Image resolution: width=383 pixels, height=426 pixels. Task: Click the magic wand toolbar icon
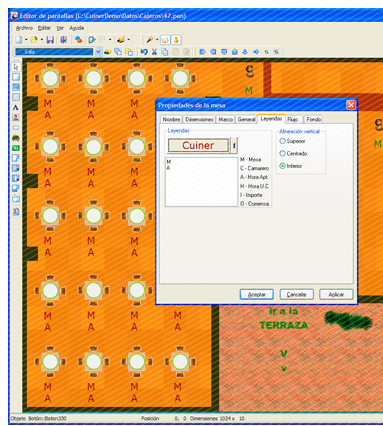point(150,40)
